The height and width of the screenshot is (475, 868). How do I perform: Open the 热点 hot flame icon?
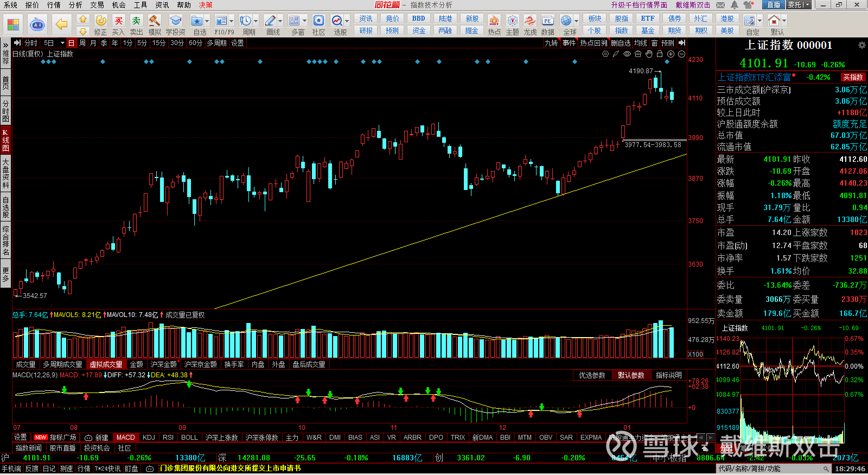(x=494, y=21)
